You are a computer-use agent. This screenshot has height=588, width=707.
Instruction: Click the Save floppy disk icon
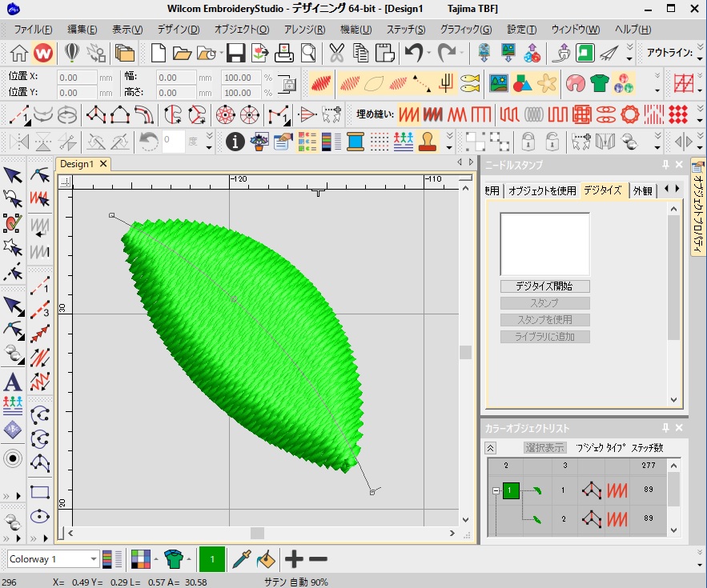click(x=235, y=54)
